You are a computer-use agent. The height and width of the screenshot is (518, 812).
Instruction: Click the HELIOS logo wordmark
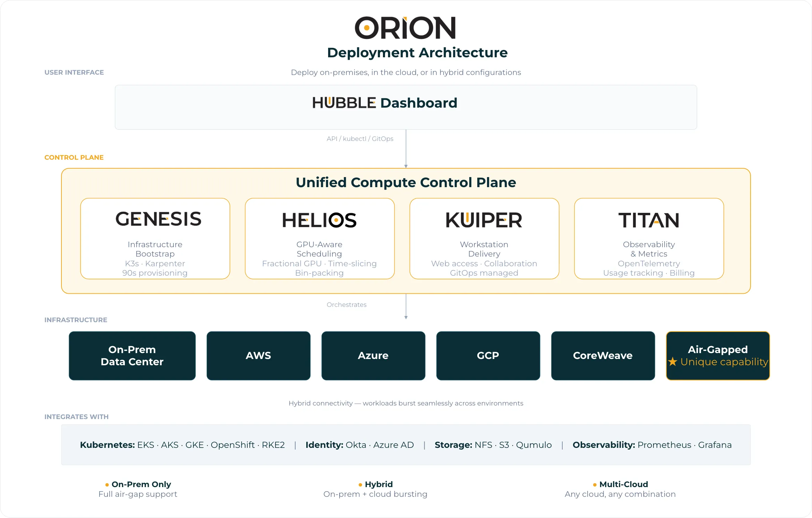click(319, 220)
